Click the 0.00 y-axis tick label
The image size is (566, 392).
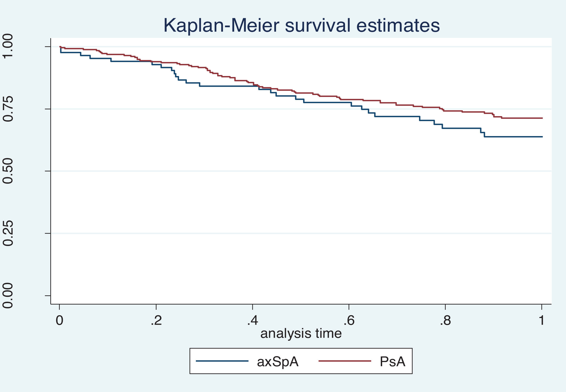8,296
